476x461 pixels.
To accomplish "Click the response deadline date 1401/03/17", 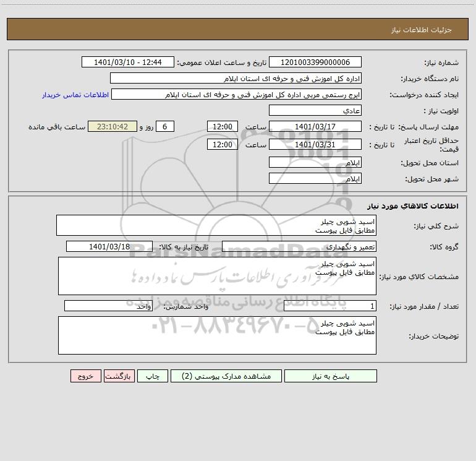I will click(315, 126).
